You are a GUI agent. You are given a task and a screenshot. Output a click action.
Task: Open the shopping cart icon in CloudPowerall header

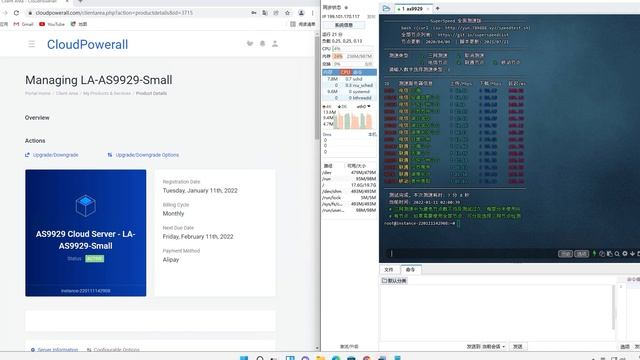(x=250, y=44)
